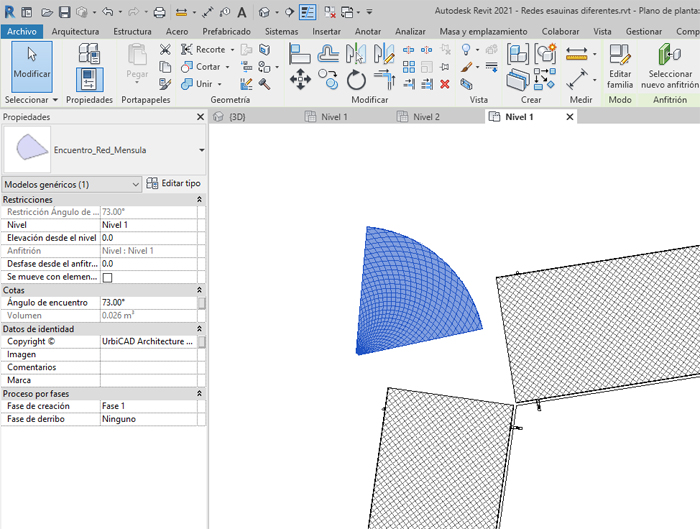Select the Move tool icon
Screen dimensions: 700x529
(x=300, y=80)
